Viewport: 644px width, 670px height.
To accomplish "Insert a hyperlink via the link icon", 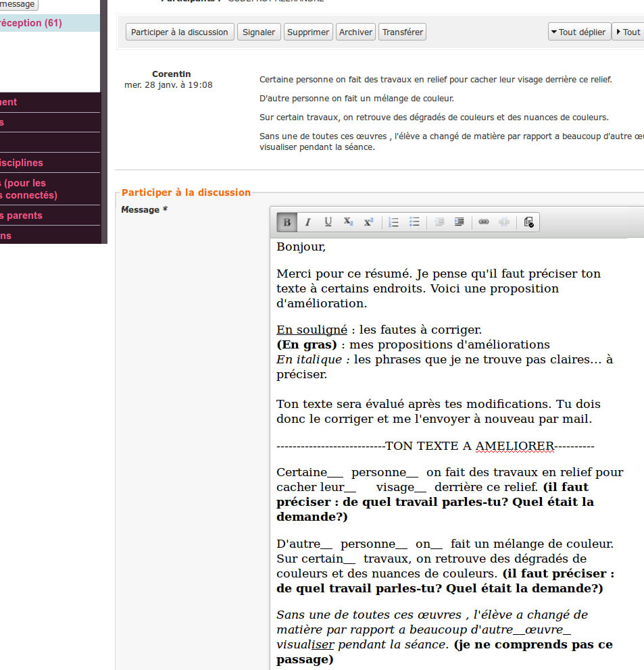I will click(x=484, y=222).
